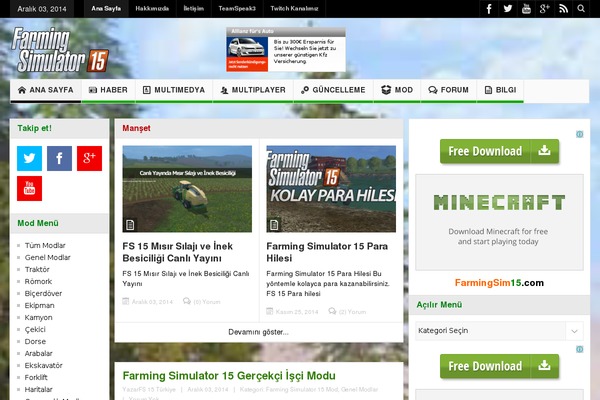Click first Free Download button
Image resolution: width=600 pixels, height=400 pixels.
click(499, 151)
